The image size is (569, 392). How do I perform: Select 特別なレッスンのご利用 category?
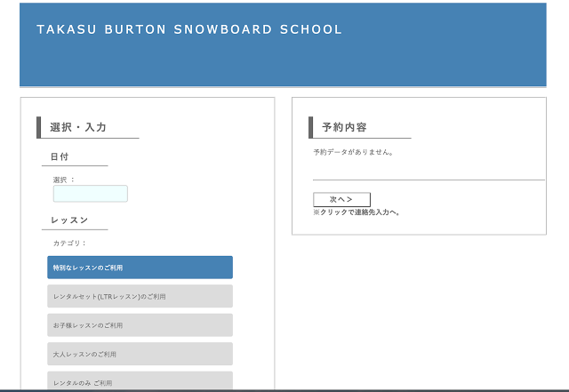coord(140,268)
